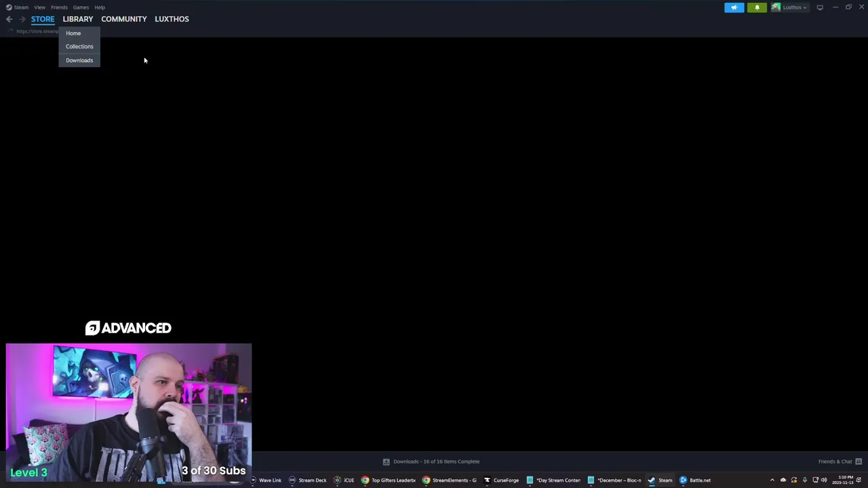Open the Friends menu
Image resolution: width=868 pixels, height=488 pixels.
(x=59, y=7)
